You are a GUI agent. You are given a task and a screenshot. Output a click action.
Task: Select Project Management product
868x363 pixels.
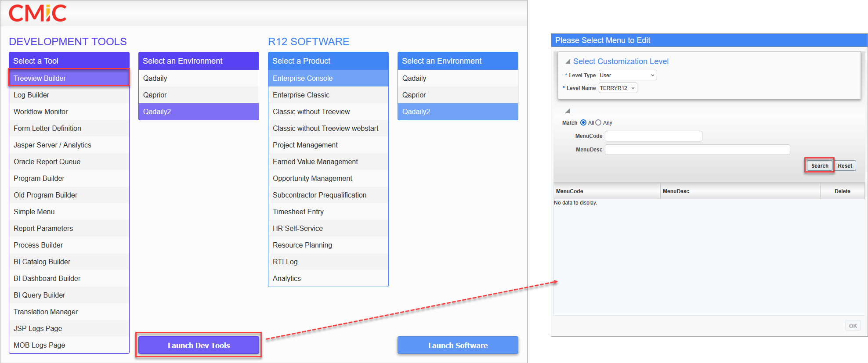click(328, 145)
